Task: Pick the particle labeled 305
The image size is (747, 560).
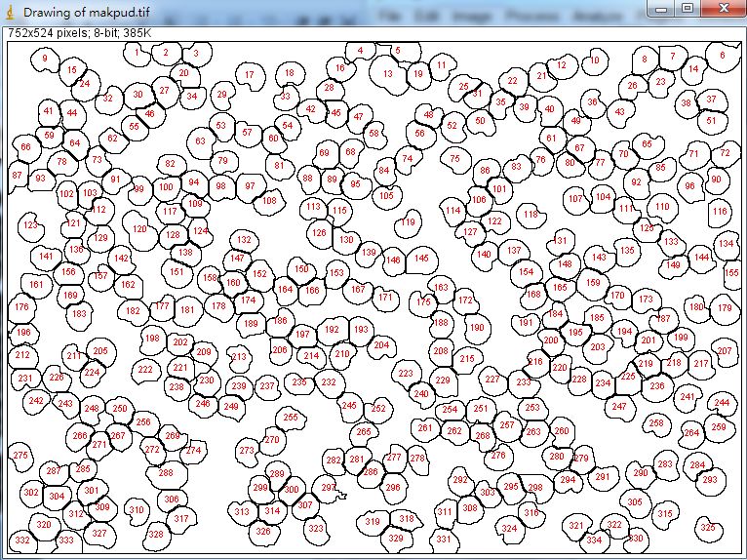Action: pos(635,502)
